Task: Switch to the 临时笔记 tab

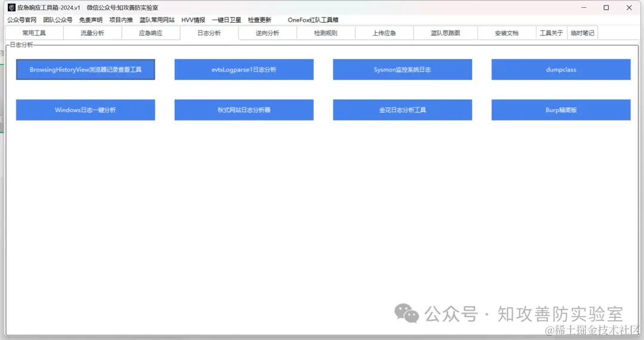Action: (x=583, y=33)
